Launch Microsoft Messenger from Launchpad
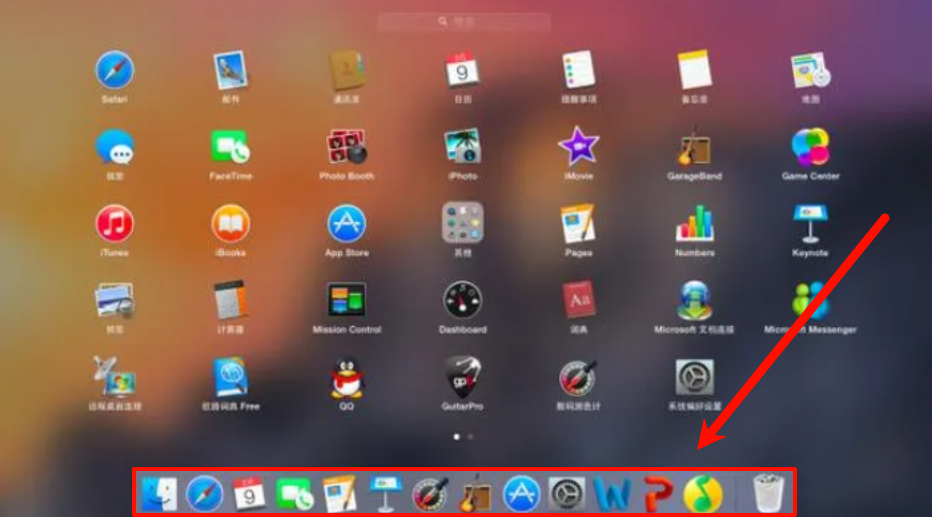The height and width of the screenshot is (517, 932). tap(810, 300)
